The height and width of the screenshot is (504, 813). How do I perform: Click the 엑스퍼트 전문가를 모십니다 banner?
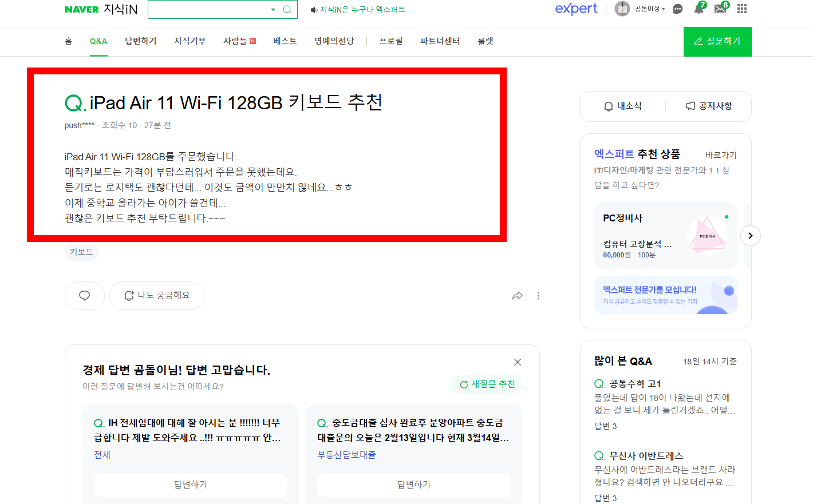click(666, 295)
